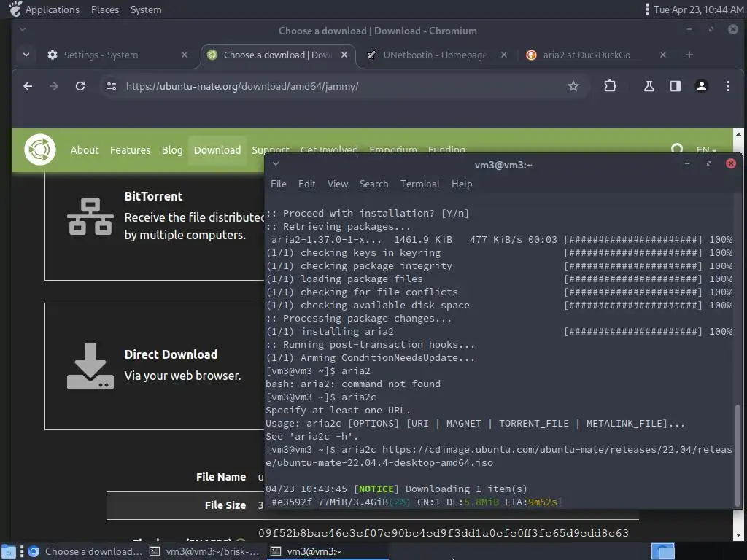Click the Direct Download arrow icon
The height and width of the screenshot is (560, 747).
pos(90,366)
